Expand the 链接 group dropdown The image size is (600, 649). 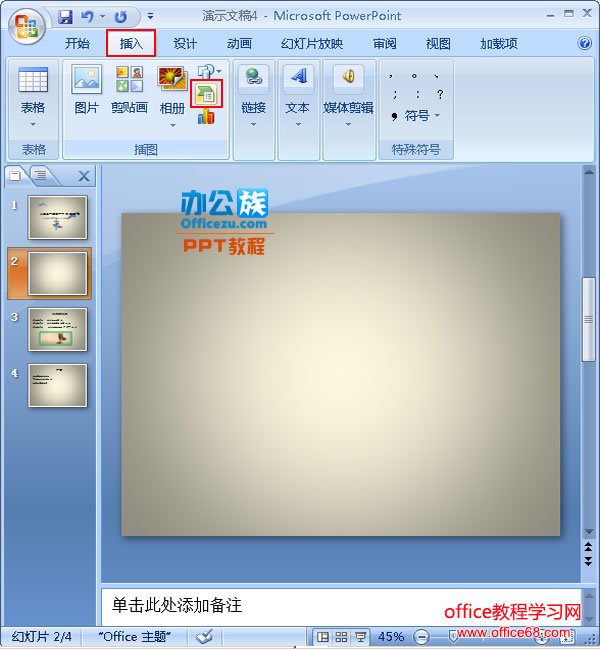coord(254,124)
